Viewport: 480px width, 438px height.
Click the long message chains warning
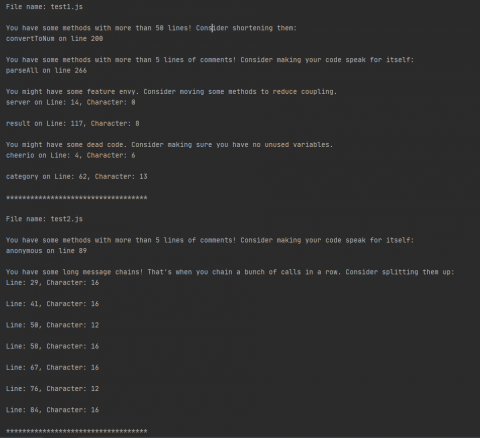point(230,272)
